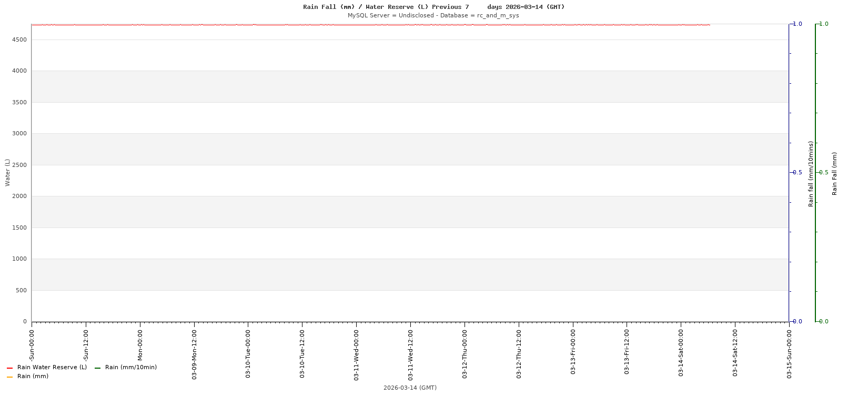The image size is (868, 395).
Task: Click the 'Water (L)' left axis title
Action: 7,172
